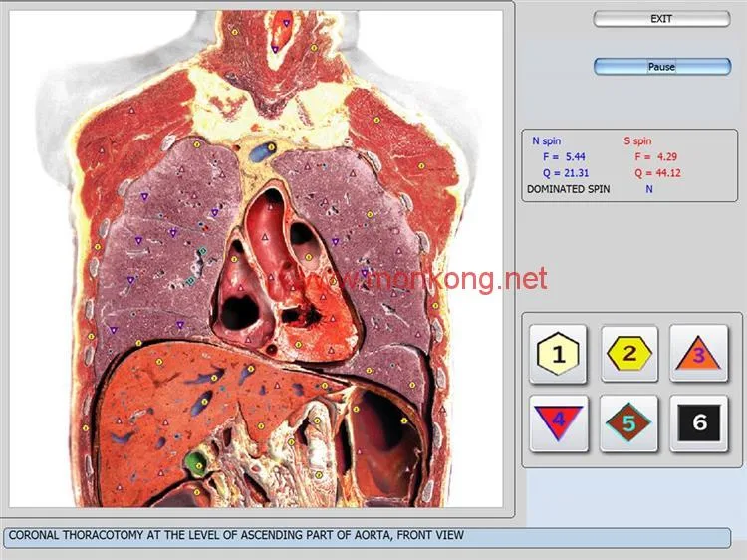Viewport: 747px width, 560px height.
Task: Select the yellow hexagon marker 2
Action: (629, 354)
